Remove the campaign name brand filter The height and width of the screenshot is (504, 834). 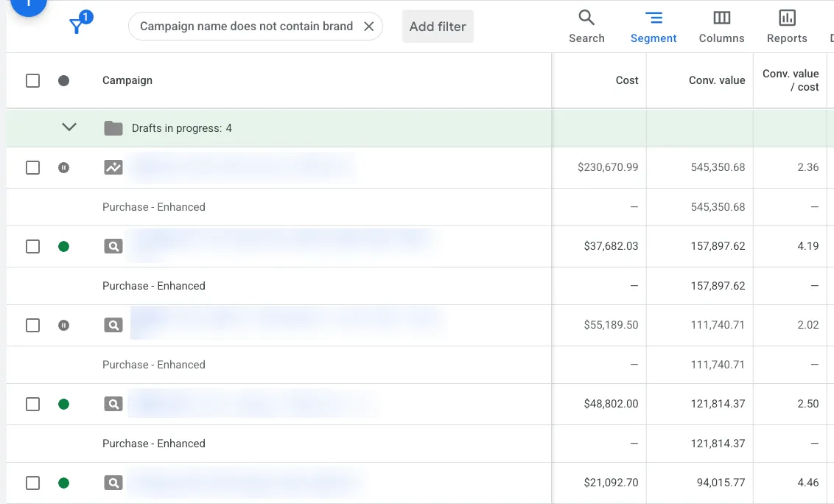click(368, 26)
